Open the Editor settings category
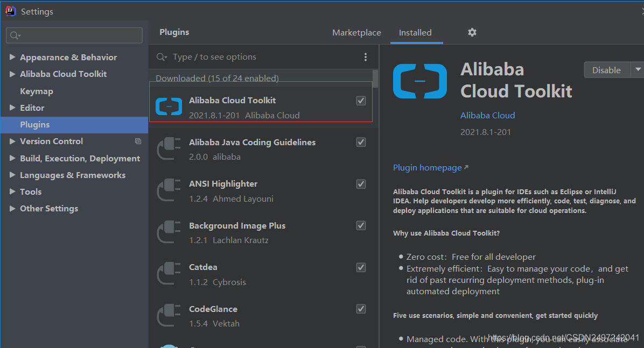 [32, 108]
